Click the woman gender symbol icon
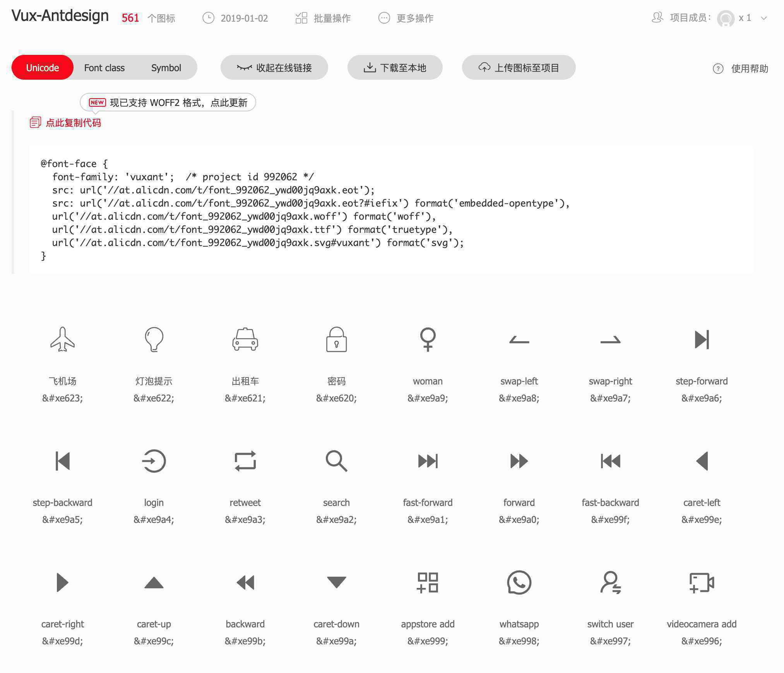The width and height of the screenshot is (784, 673). [x=428, y=339]
